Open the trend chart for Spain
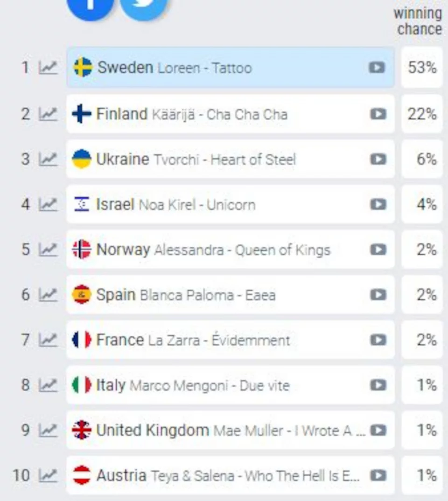The height and width of the screenshot is (501, 448). point(48,295)
